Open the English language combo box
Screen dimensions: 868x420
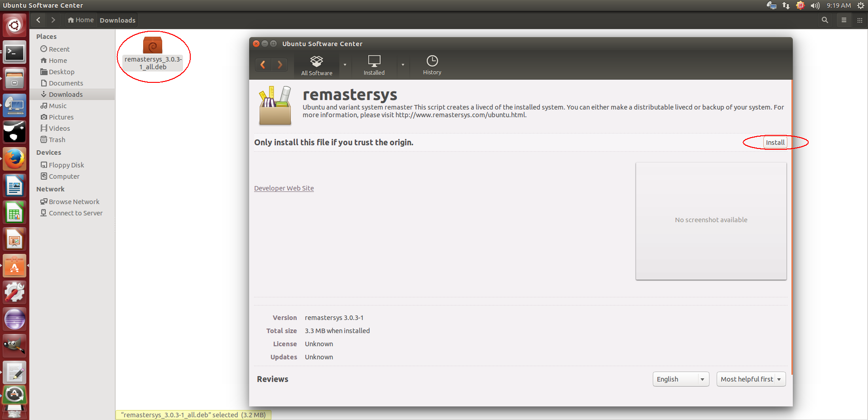pos(681,379)
